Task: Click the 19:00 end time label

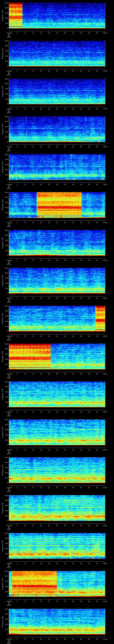Action: tap(105, 184)
